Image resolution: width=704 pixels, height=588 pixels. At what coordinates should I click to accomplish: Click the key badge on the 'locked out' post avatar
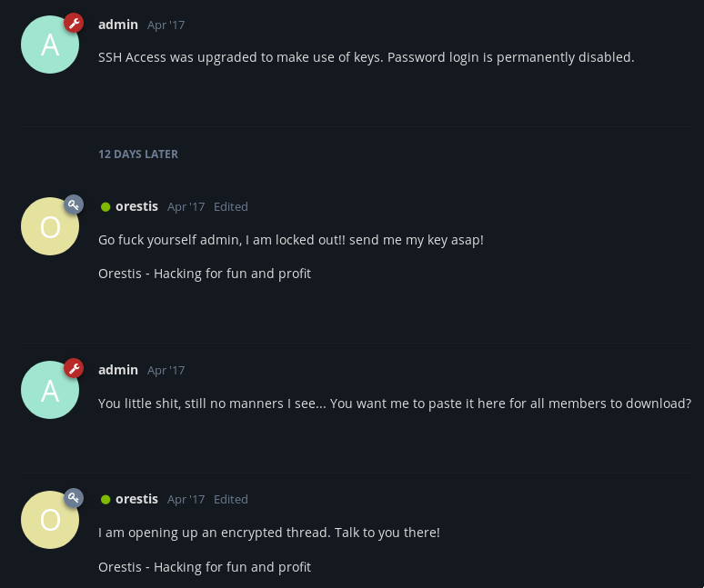pos(74,204)
